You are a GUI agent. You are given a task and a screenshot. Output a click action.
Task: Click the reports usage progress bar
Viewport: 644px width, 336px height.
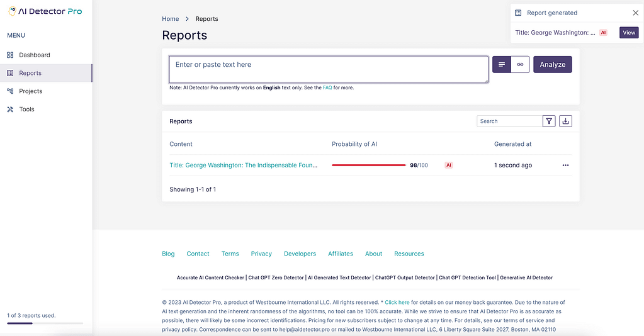(45, 323)
